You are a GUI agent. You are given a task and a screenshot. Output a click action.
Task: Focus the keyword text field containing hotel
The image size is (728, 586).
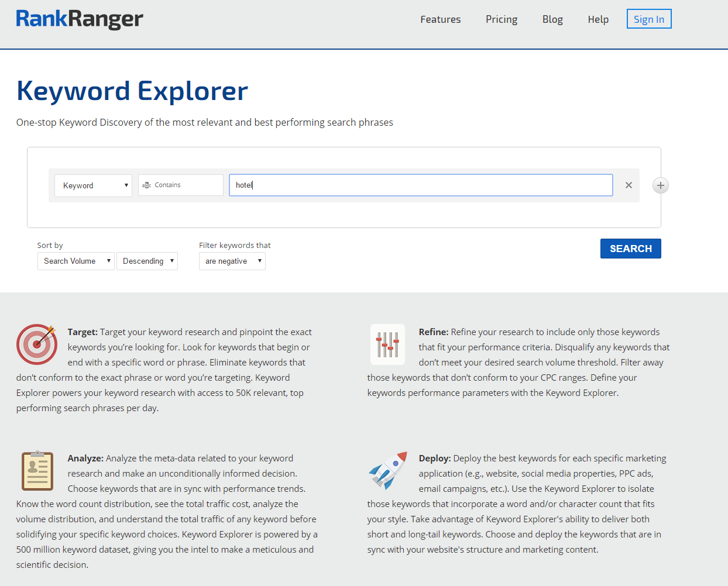(x=420, y=185)
